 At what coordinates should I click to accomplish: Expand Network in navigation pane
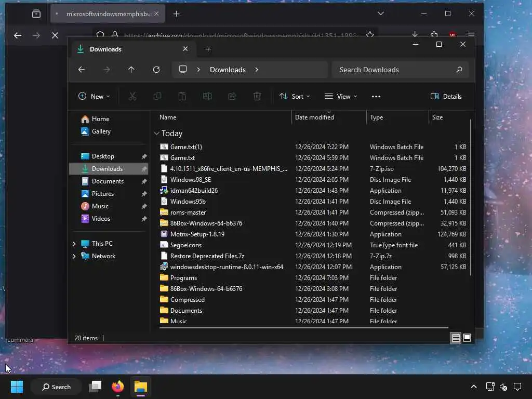[74, 256]
